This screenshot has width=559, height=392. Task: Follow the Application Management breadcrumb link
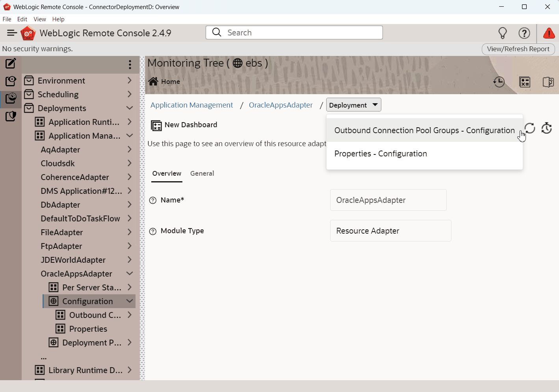191,105
